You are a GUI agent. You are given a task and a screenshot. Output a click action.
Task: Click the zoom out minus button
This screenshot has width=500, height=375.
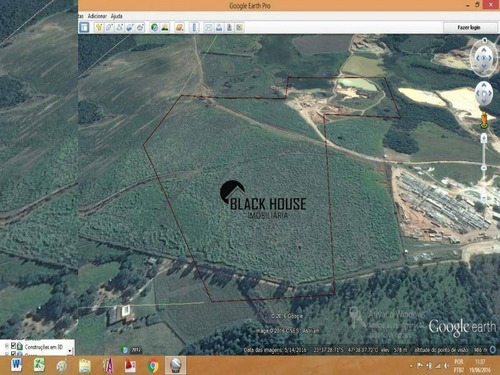[x=484, y=197]
